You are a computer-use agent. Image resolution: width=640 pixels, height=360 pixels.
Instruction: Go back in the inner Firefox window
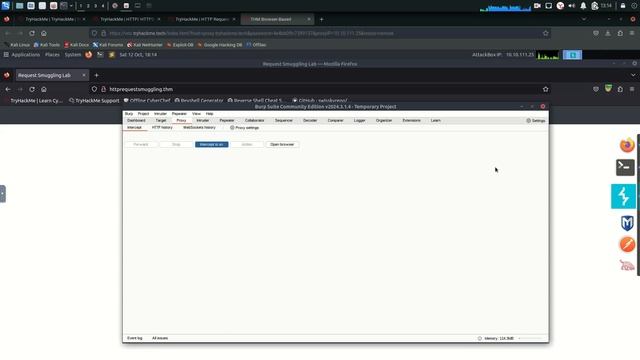[8, 89]
